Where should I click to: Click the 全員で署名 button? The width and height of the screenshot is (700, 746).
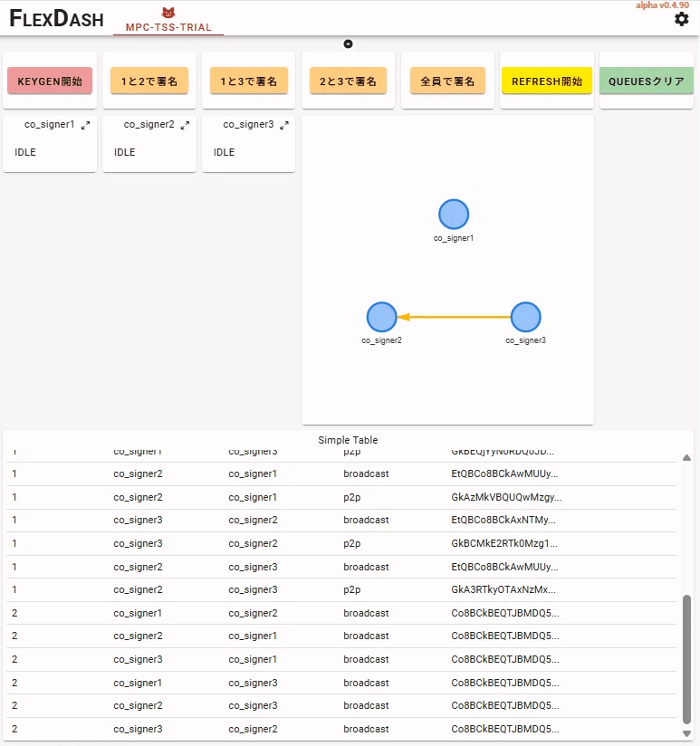(447, 81)
